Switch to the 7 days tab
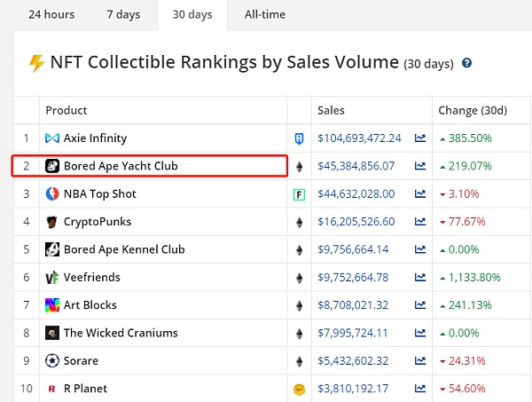 click(x=122, y=15)
